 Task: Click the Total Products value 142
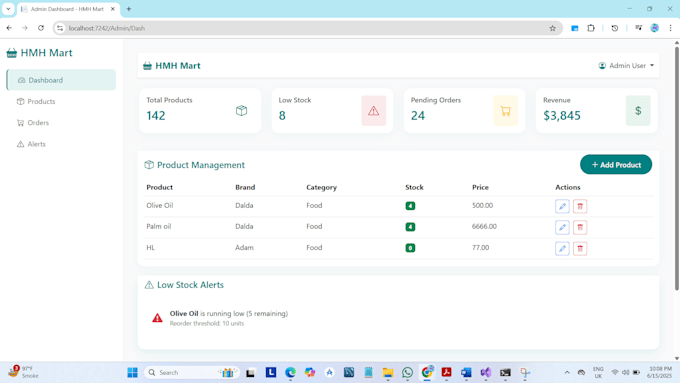(x=156, y=116)
